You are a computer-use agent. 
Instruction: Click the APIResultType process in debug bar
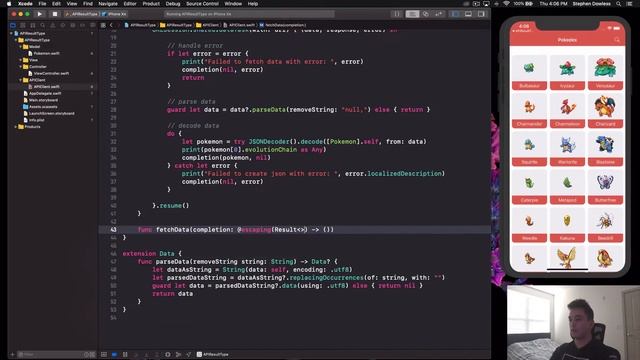[x=213, y=354]
